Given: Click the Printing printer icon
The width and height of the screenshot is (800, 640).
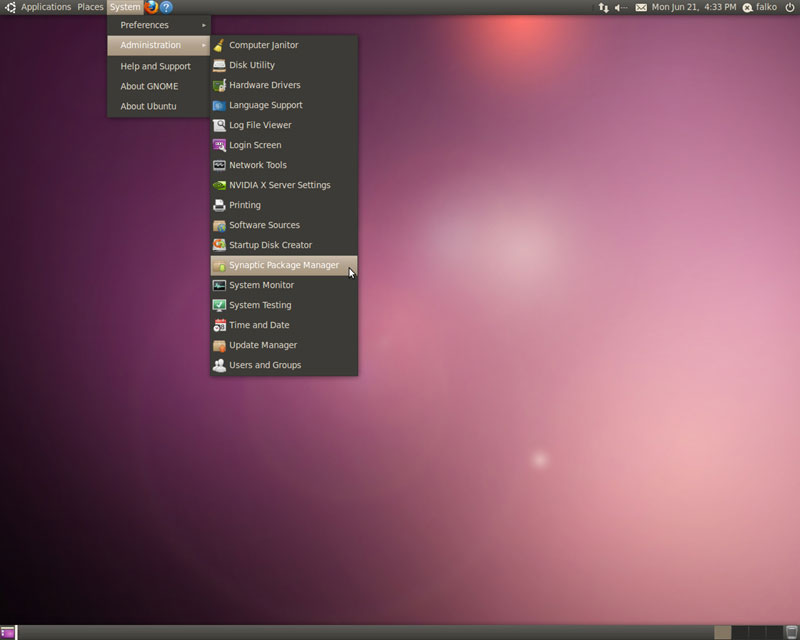Looking at the screenshot, I should (219, 205).
